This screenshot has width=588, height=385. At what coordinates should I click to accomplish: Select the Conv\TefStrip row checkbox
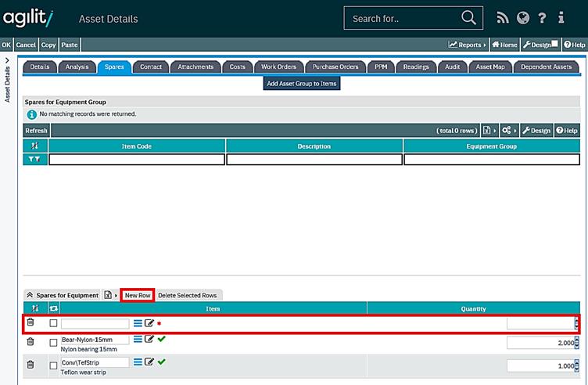(x=53, y=365)
